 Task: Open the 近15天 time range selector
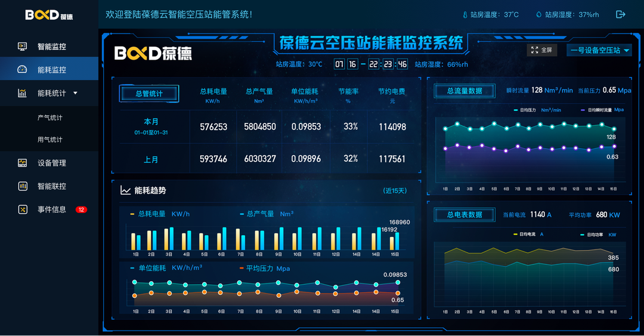(395, 191)
